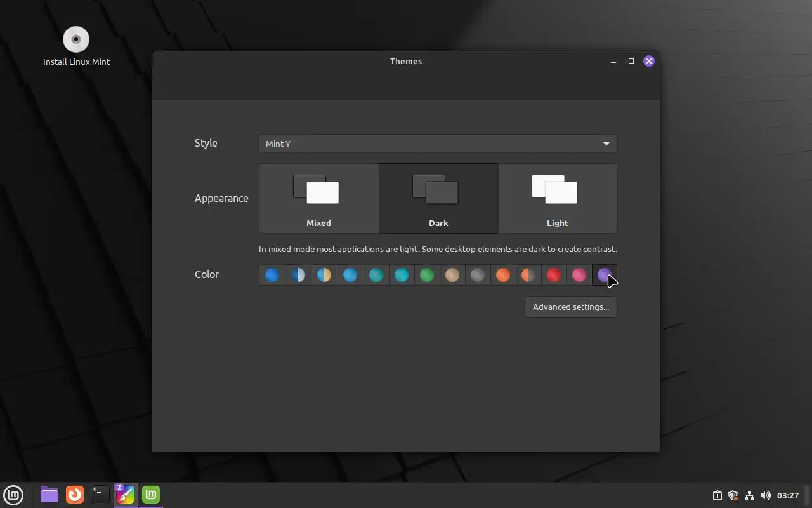812x508 pixels.
Task: Select the Light appearance option
Action: pos(558,198)
